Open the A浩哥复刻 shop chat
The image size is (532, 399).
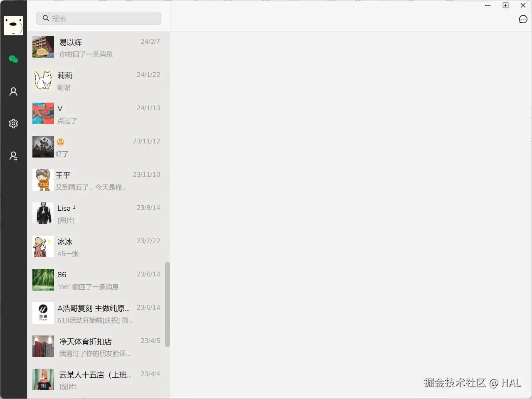tap(98, 313)
